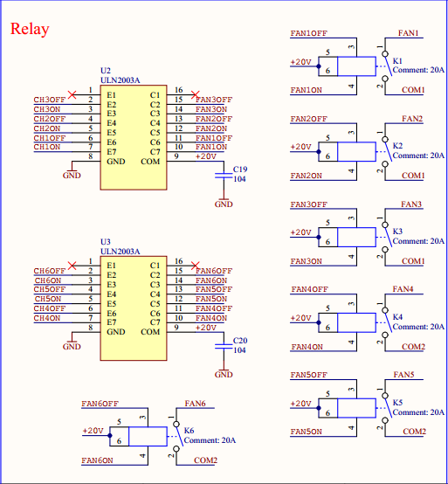This screenshot has height=484, width=448.
Task: Select the C19 capacitor symbol
Action: pos(224,176)
